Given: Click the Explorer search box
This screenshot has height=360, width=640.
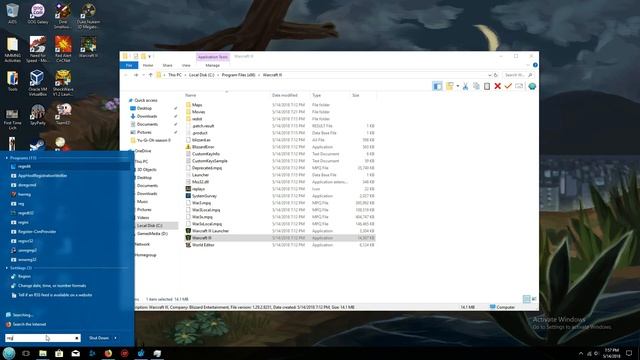Looking at the screenshot, I should 518,75.
